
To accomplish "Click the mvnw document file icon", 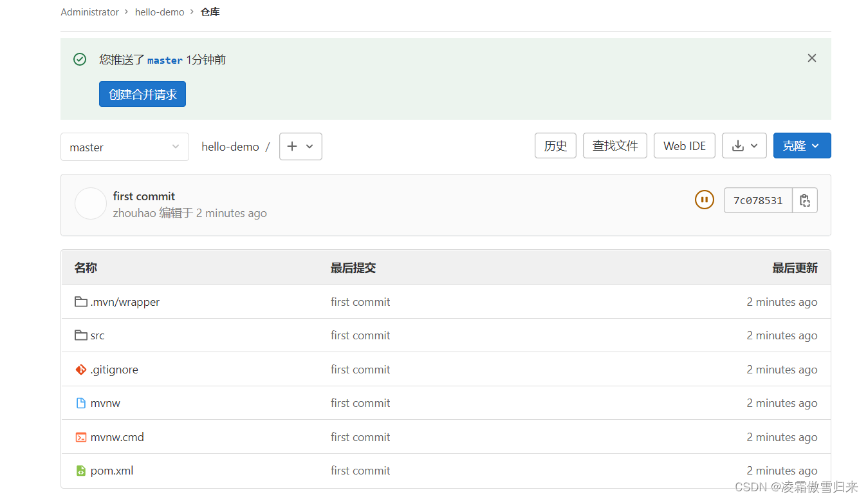I will click(x=80, y=403).
